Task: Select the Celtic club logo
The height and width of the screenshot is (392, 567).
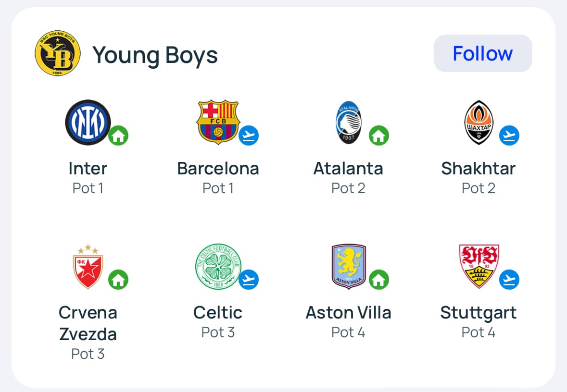Action: point(218,267)
